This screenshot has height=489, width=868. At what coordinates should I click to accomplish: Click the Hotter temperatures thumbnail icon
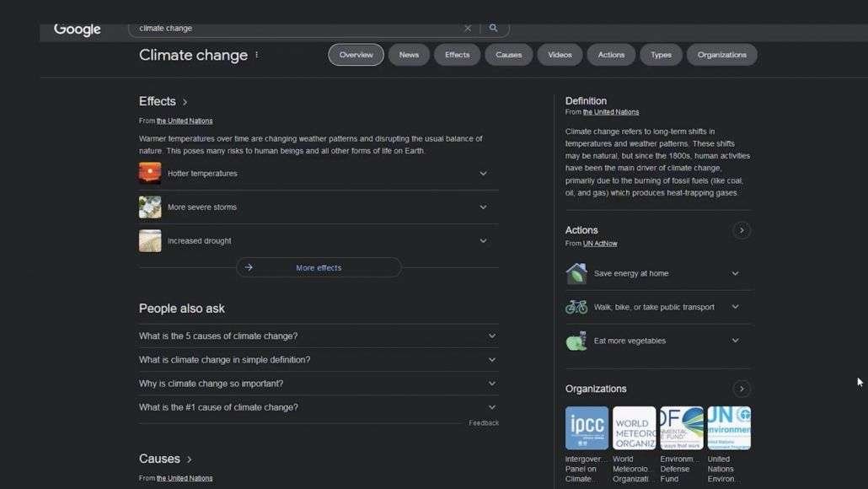pyautogui.click(x=150, y=173)
